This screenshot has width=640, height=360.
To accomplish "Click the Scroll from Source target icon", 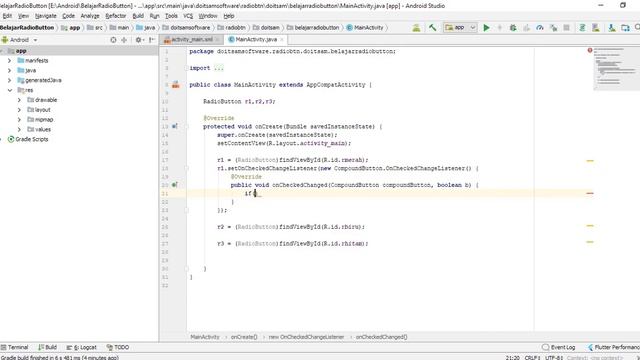I will [x=113, y=40].
